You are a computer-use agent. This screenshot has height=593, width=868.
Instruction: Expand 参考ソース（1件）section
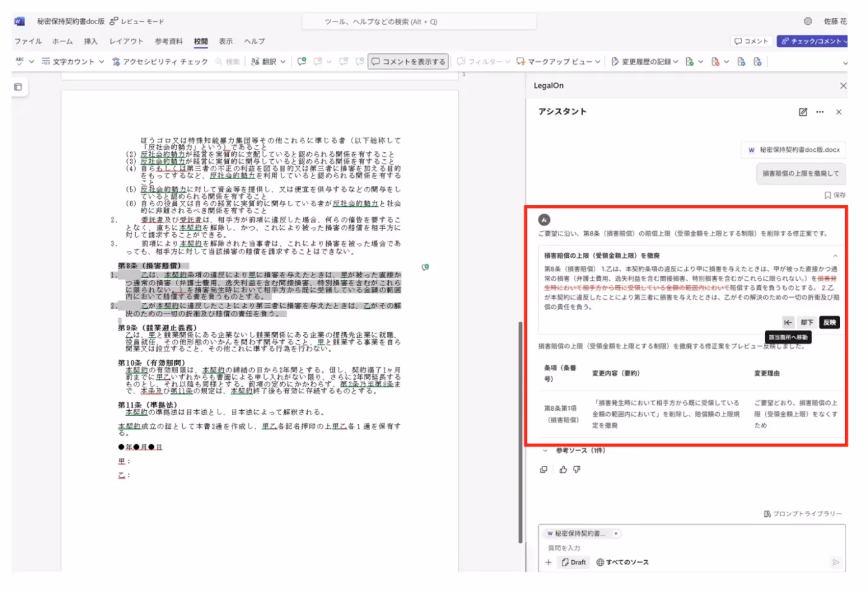[x=574, y=450]
